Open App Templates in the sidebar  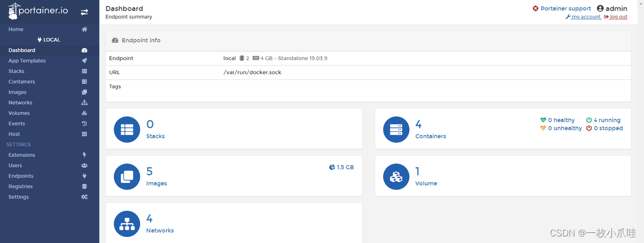coord(49,61)
